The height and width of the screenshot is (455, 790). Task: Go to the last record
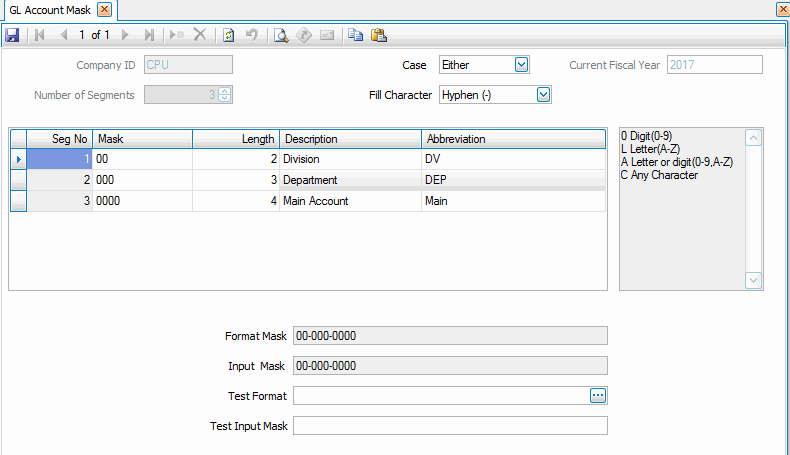tap(149, 35)
